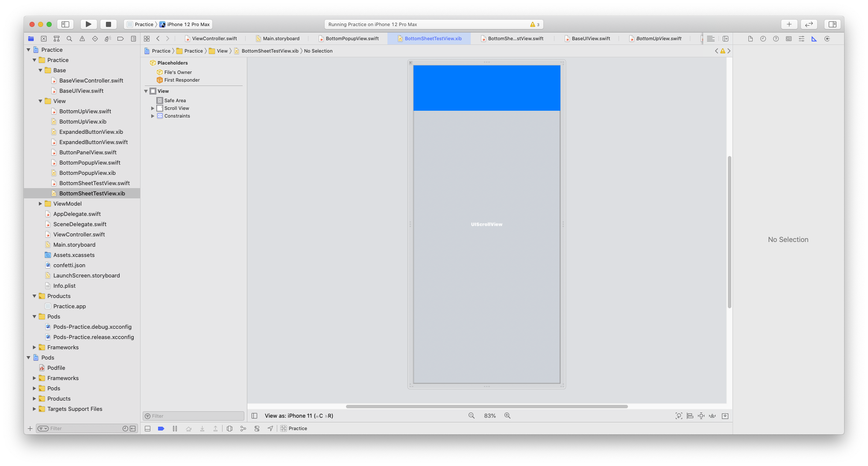868x466 pixels.
Task: Expand the Scroll View outline item
Action: click(x=152, y=108)
